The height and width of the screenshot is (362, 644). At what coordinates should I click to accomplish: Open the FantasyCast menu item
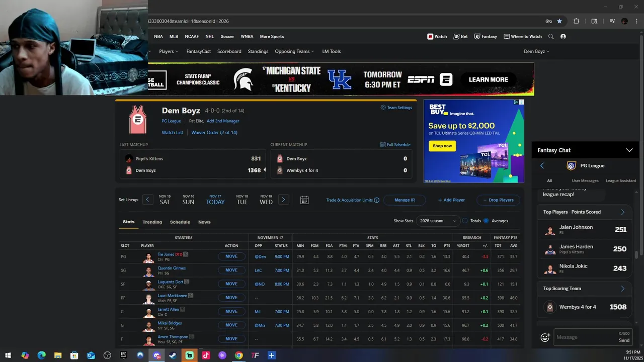point(199,51)
